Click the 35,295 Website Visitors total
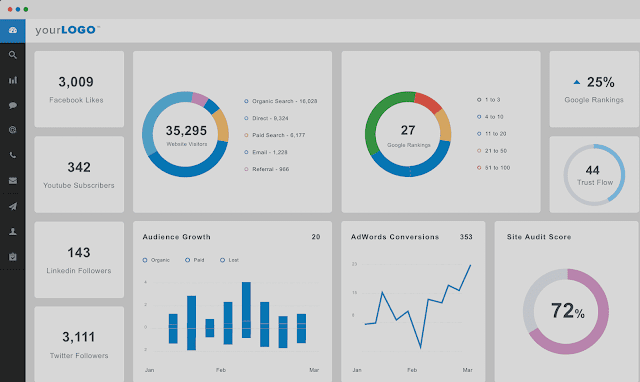 tap(186, 131)
